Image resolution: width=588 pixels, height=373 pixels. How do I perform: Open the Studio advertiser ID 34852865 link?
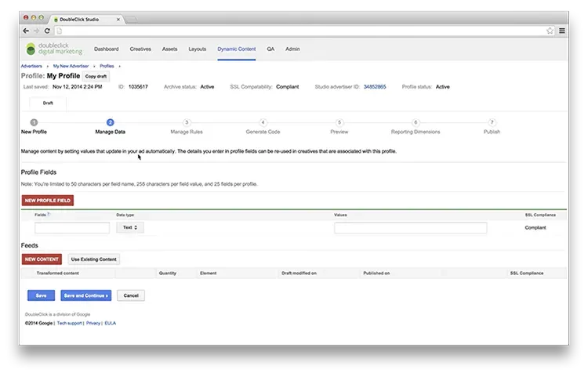374,87
